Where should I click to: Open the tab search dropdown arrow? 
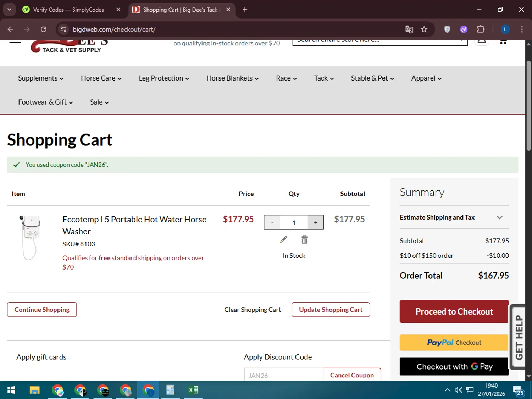point(10,10)
